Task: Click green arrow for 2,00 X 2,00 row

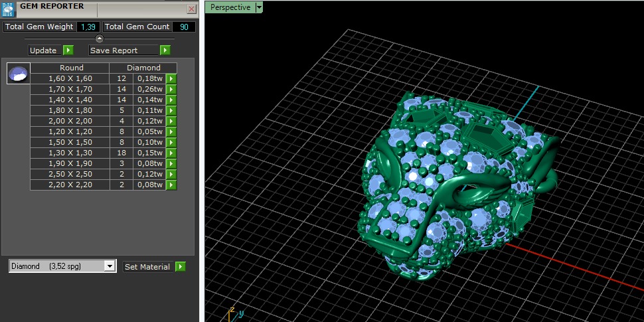Action: [171, 121]
